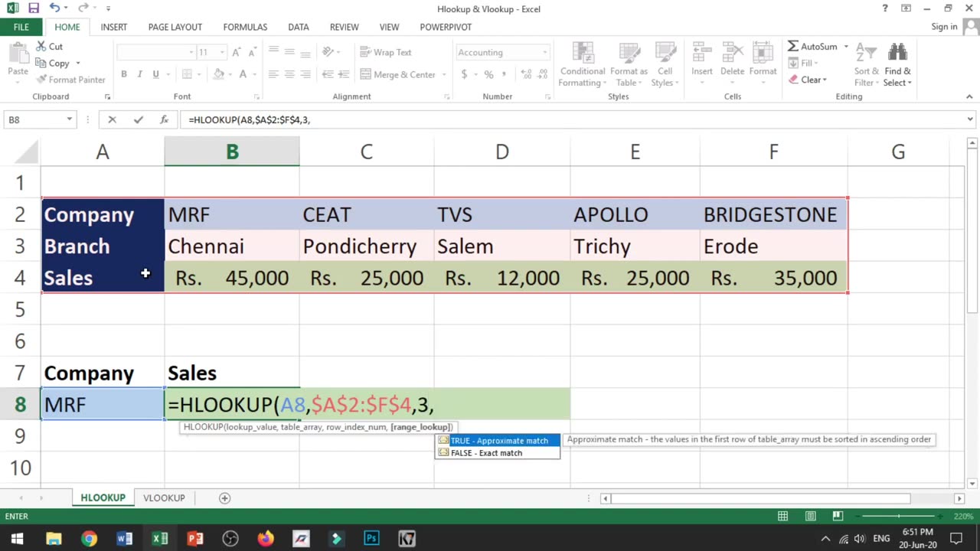Switch to the INSERT ribbon tab
980x551 pixels.
click(x=113, y=27)
